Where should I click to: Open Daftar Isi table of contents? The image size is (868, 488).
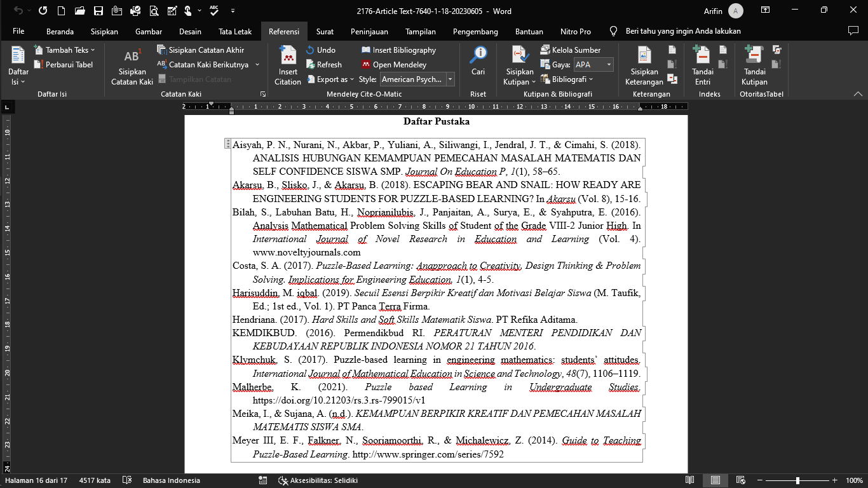tap(18, 66)
